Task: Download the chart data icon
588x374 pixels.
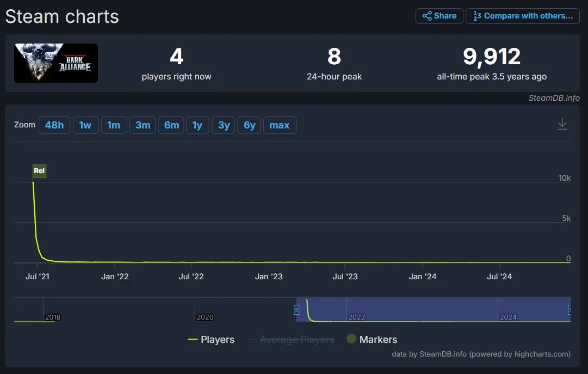Action: click(562, 124)
